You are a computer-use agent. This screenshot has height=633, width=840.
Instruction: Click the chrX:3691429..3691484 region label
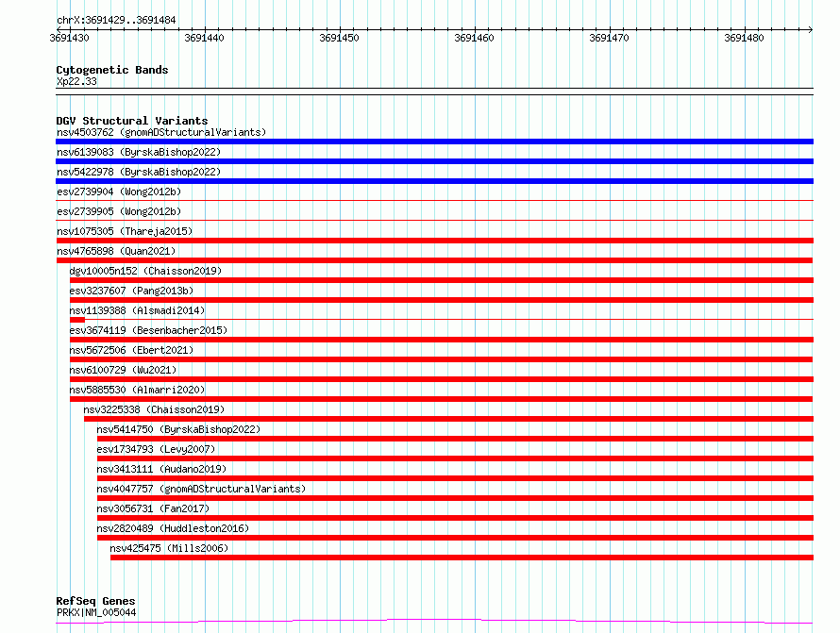point(116,20)
